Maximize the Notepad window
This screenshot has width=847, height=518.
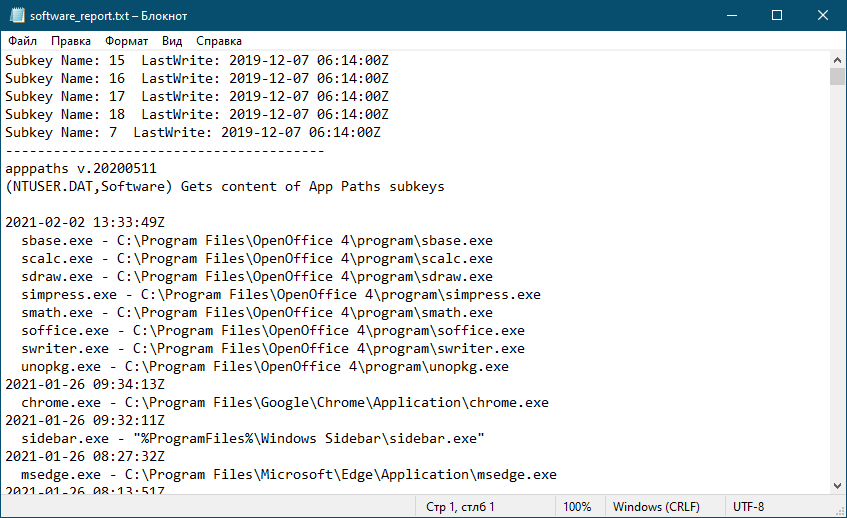777,16
